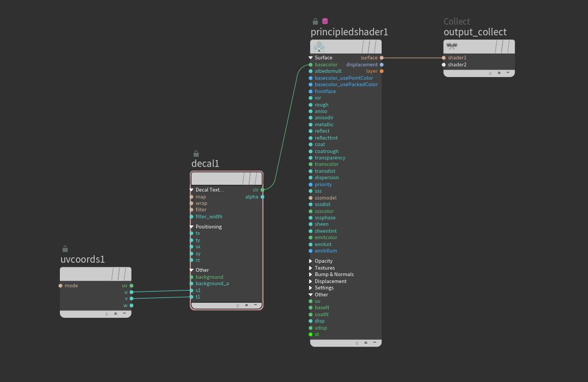Screen dimensions: 588x382
Task: Click the output_collect node's header icon
Action: click(x=452, y=47)
